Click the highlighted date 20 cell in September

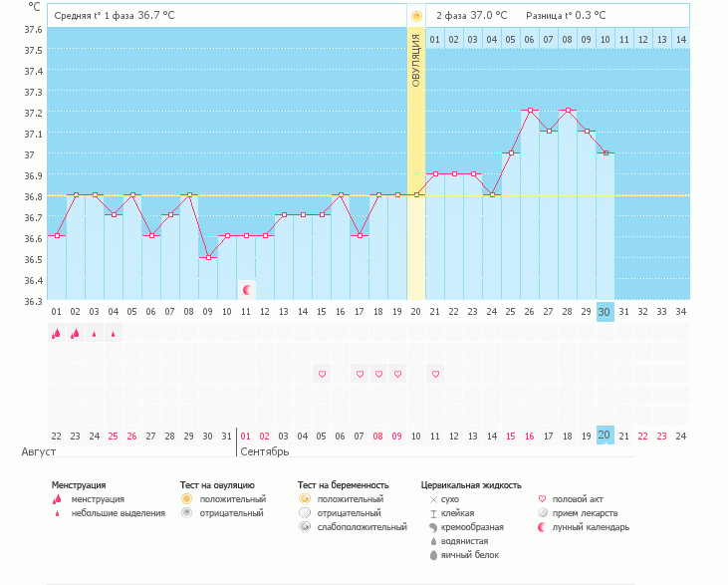click(605, 436)
